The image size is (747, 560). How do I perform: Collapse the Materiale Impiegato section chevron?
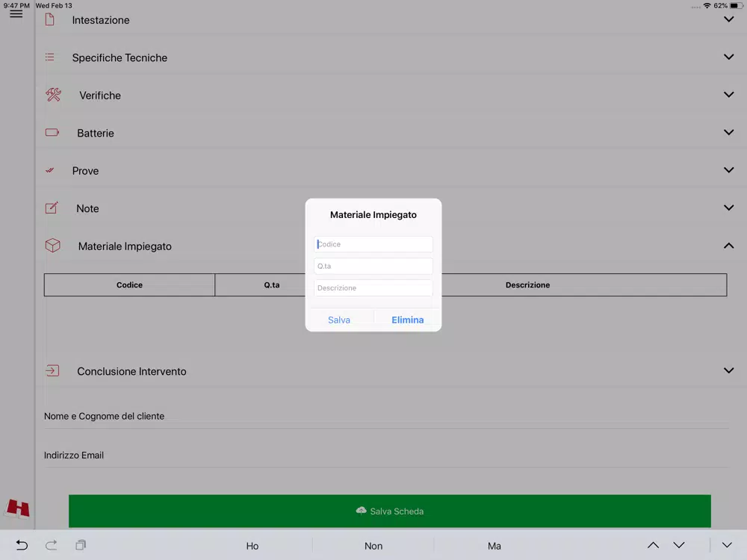728,246
